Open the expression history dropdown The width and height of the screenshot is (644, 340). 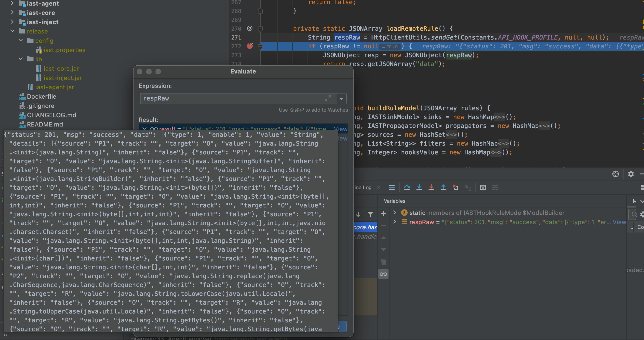coord(341,98)
